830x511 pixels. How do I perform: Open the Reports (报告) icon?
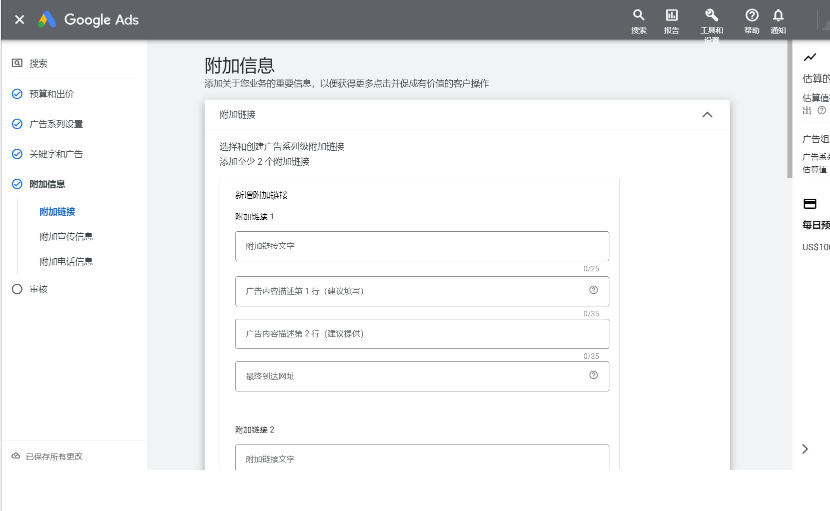[x=671, y=15]
